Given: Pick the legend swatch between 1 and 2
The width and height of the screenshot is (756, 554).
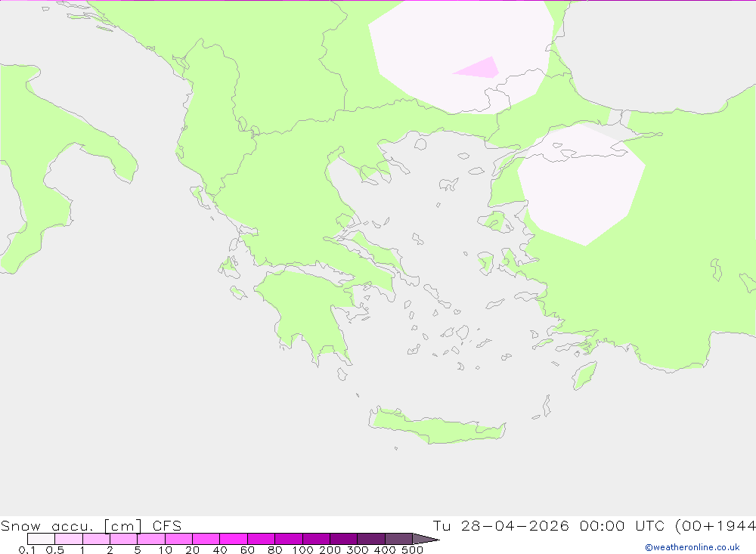Looking at the screenshot, I should click(96, 539).
